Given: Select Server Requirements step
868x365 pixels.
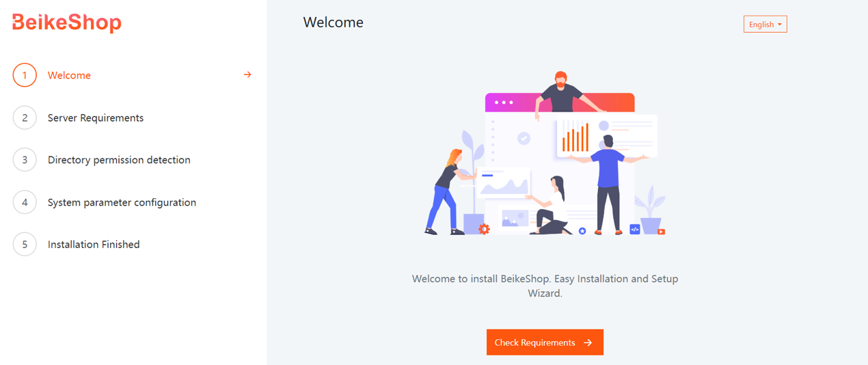Looking at the screenshot, I should (96, 118).
